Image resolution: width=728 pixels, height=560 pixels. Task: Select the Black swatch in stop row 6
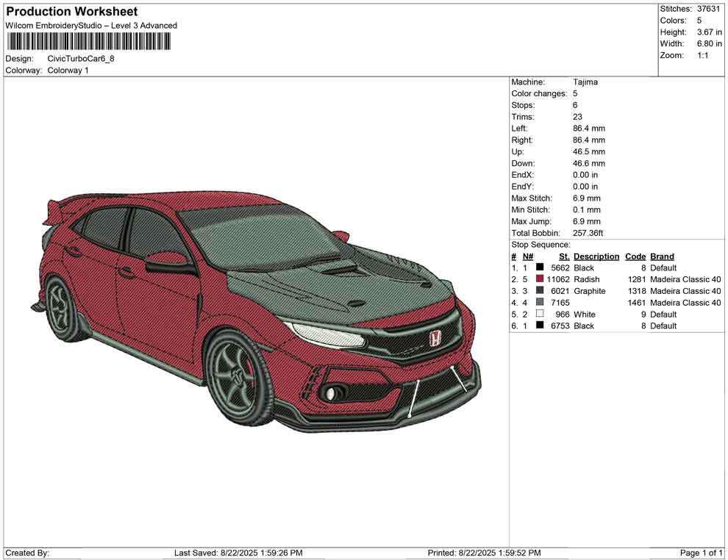click(x=540, y=326)
